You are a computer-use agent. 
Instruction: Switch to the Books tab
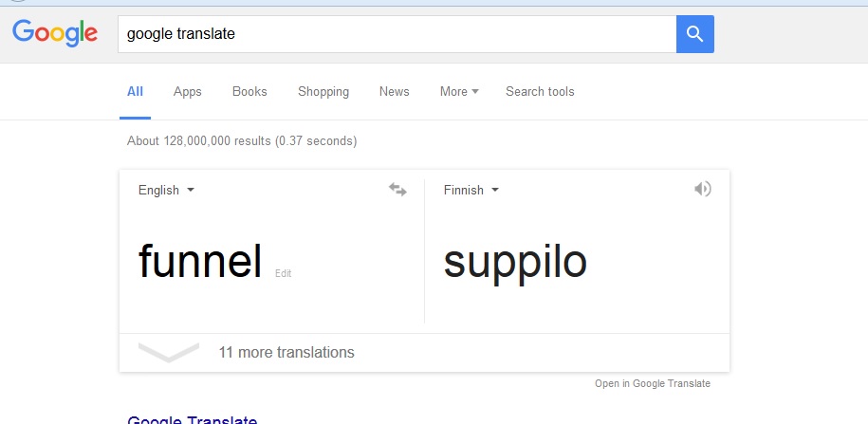(x=249, y=92)
